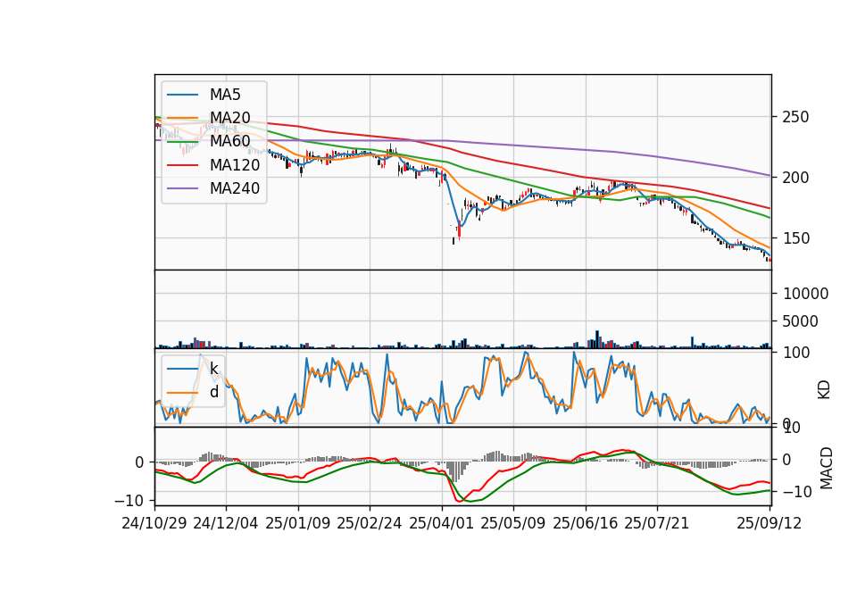This screenshot has height=616, width=857.
Task: Click the MA60 legend label
Action: (229, 141)
